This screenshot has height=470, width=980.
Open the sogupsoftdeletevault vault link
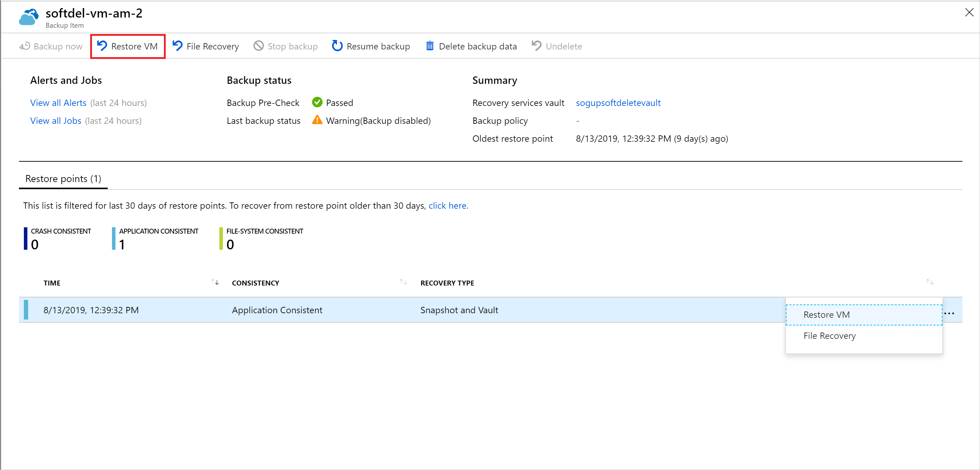[x=620, y=102]
